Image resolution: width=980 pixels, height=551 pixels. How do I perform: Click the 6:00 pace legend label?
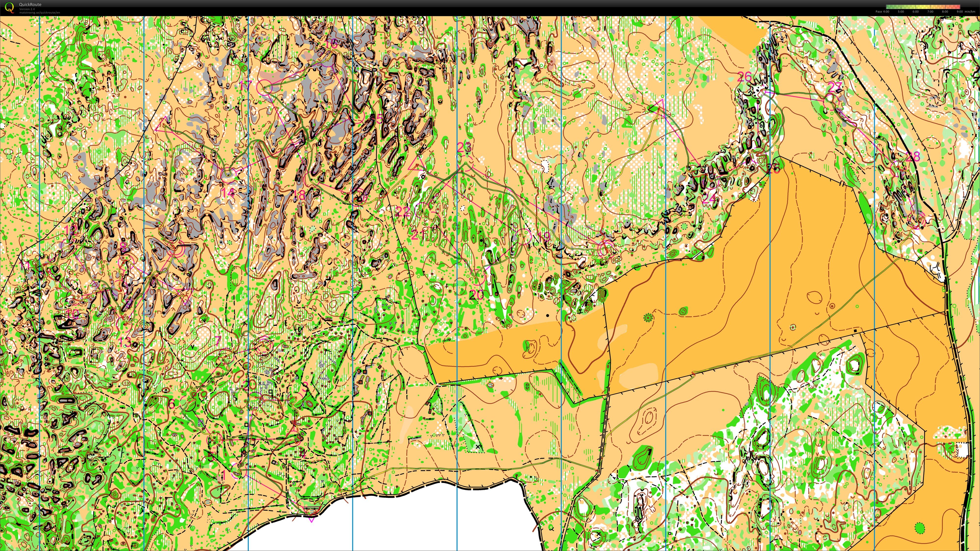point(915,12)
